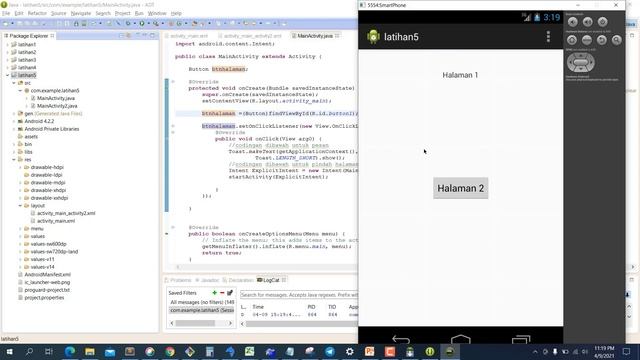Viewport: 640px width, 360px height.
Task: Click DPAD center button in emulator
Action: (x=580, y=62)
